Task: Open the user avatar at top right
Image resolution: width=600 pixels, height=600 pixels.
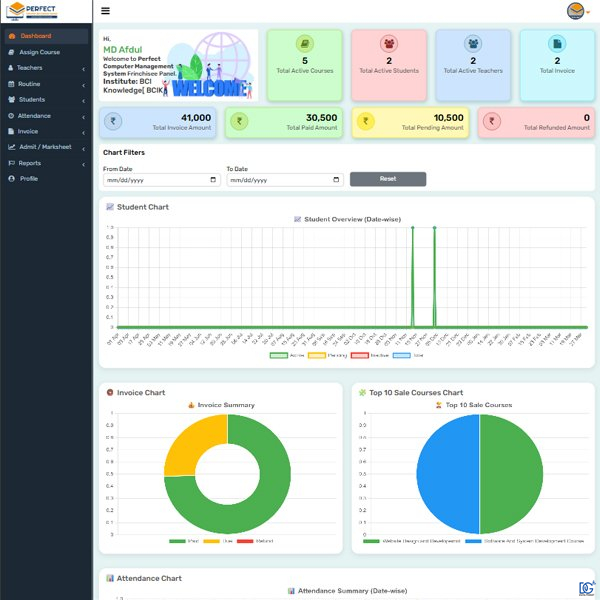Action: [x=575, y=11]
